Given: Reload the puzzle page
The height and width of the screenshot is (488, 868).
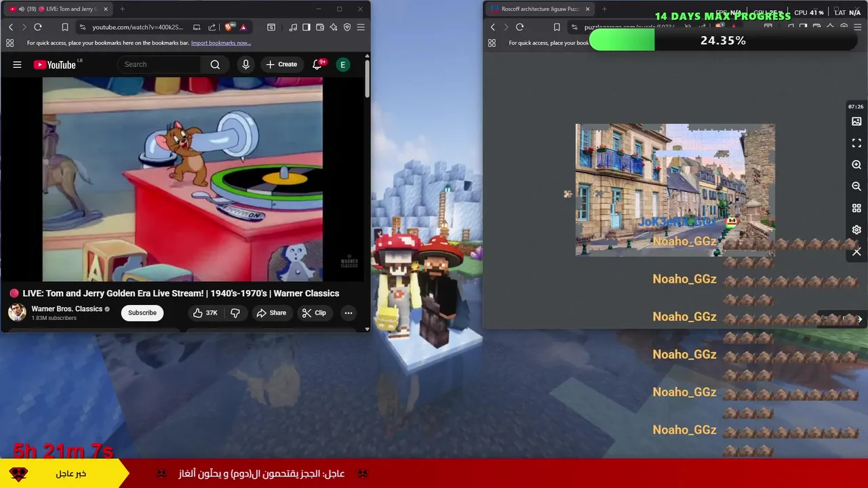Looking at the screenshot, I should pos(519,27).
